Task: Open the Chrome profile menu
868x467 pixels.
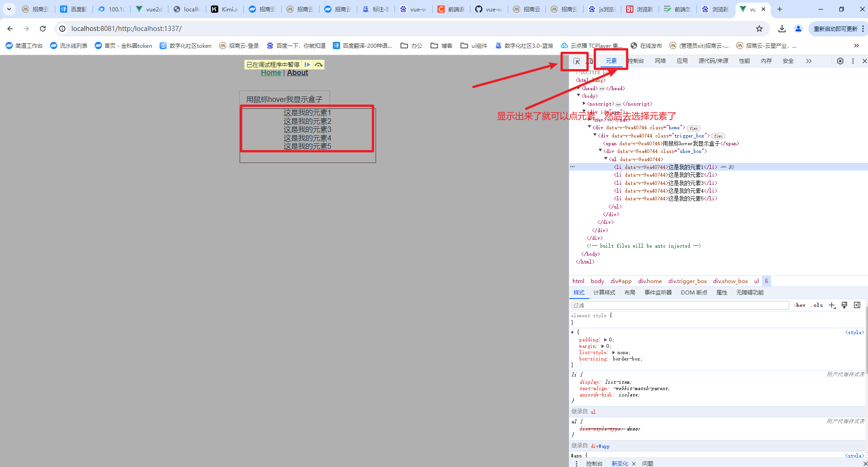Action: click(798, 29)
